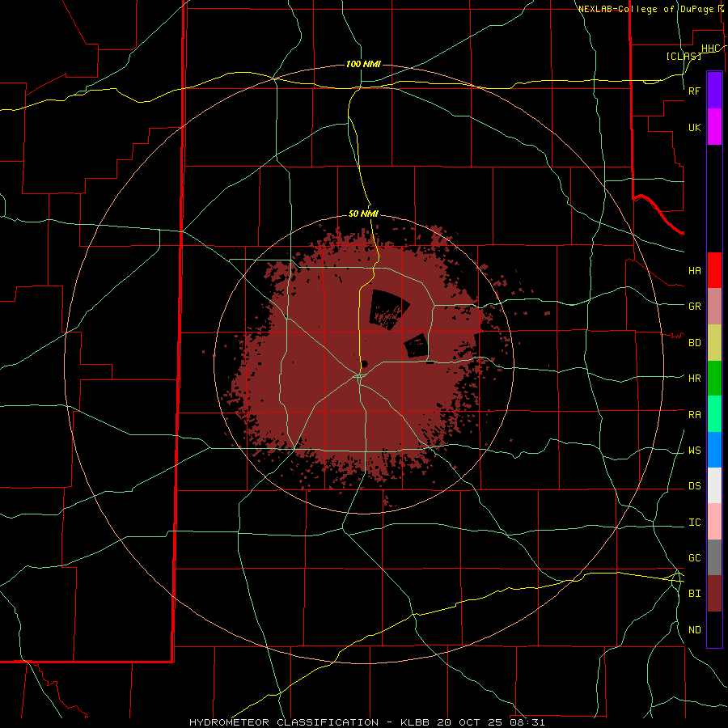Click the 20 OCT 25 date text
The width and height of the screenshot is (728, 728).
[470, 722]
